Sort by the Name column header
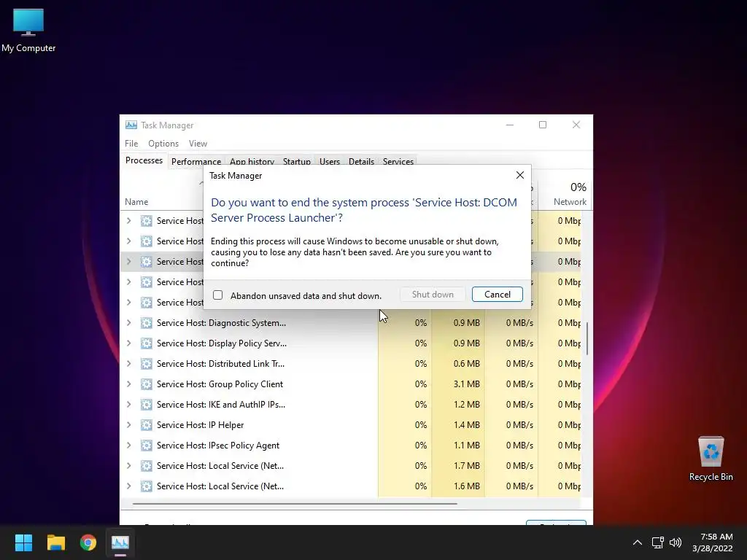 click(136, 202)
